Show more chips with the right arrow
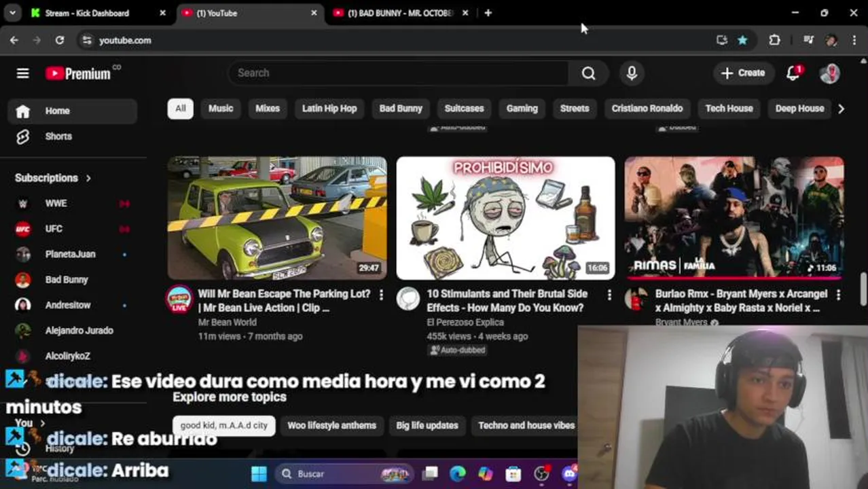Image resolution: width=868 pixels, height=489 pixels. (x=841, y=109)
